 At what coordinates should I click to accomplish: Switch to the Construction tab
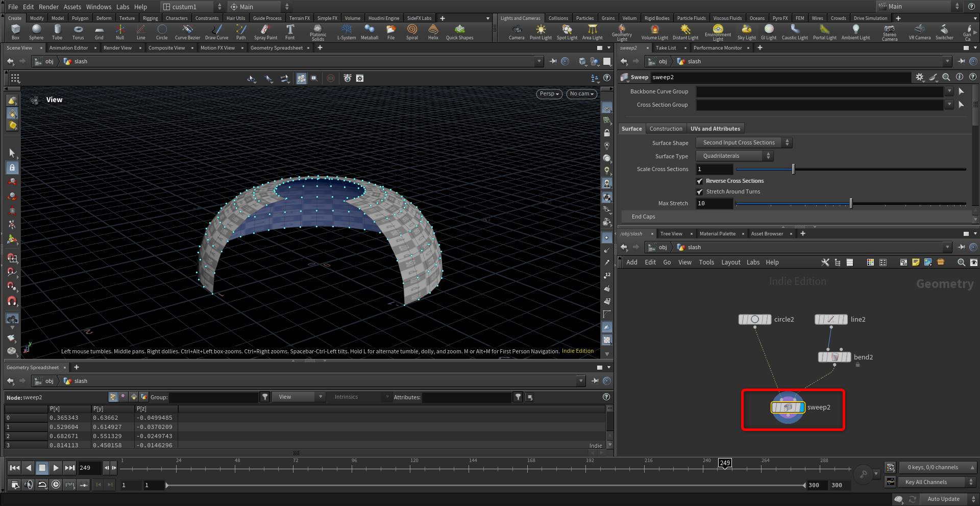tap(666, 129)
